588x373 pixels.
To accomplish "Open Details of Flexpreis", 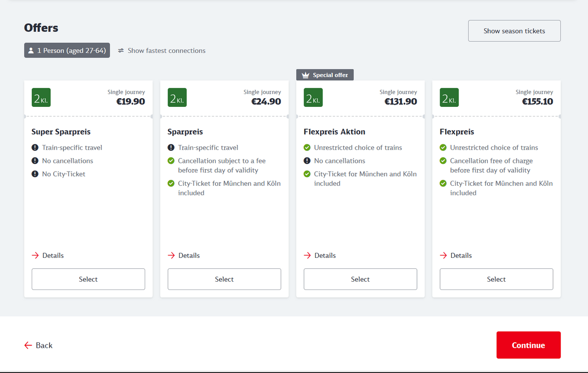I will tap(456, 256).
